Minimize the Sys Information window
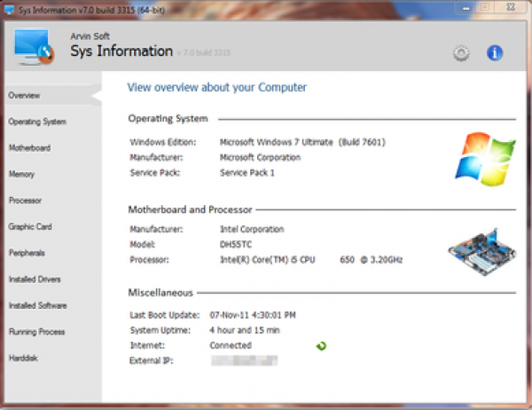532x410 pixels. [466, 7]
